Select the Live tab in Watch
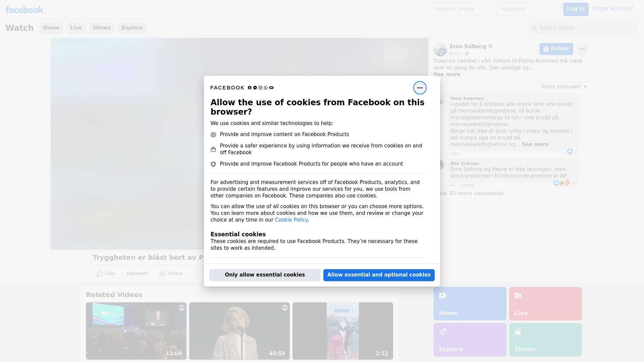The height and width of the screenshot is (362, 644). (76, 28)
